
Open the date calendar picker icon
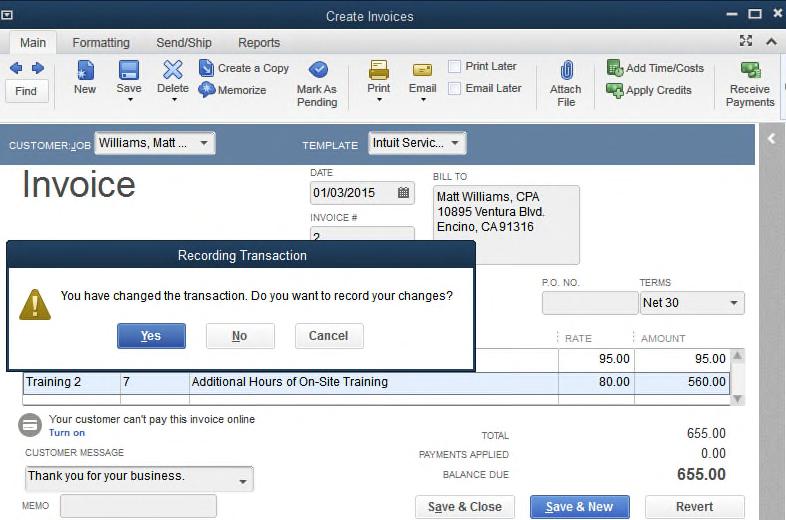click(x=404, y=193)
